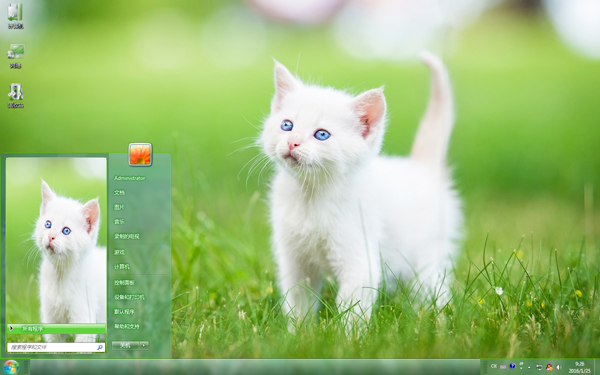The image size is (600, 375).
Task: Click the Show desktop strip beside clock
Action: point(597,367)
